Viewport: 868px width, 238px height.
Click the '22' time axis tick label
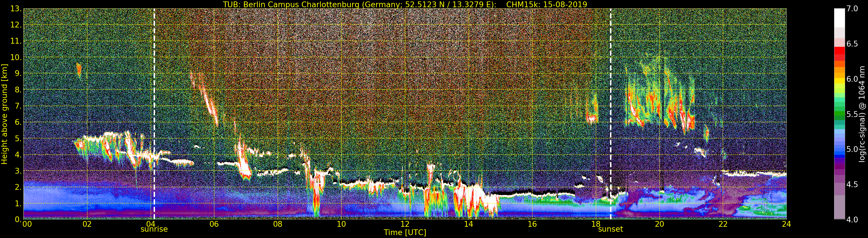[723, 224]
